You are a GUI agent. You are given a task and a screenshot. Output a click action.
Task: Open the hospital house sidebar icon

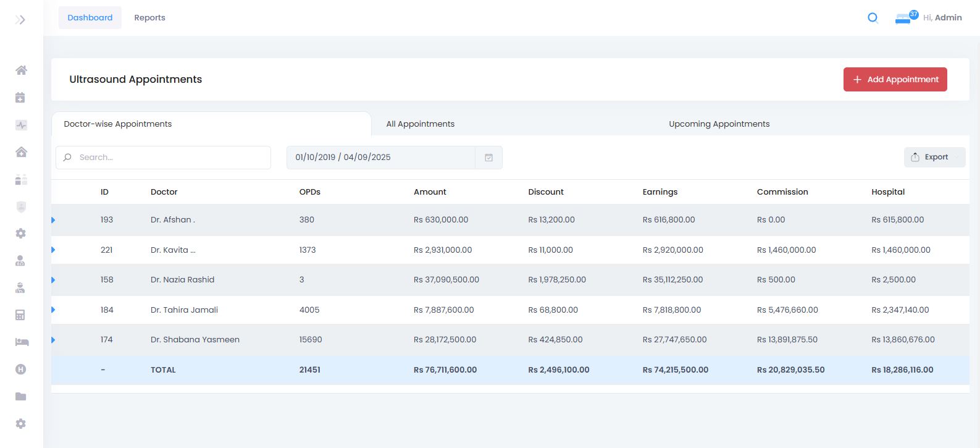tap(21, 152)
